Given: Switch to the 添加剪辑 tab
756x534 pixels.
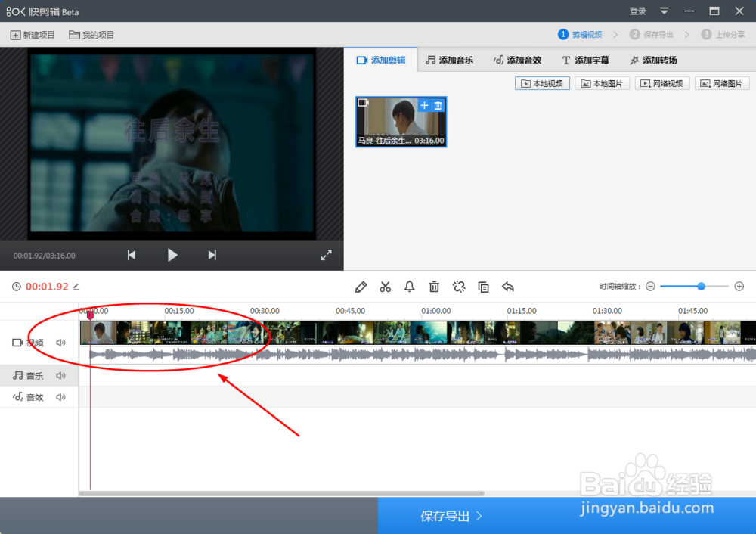Looking at the screenshot, I should (381, 60).
